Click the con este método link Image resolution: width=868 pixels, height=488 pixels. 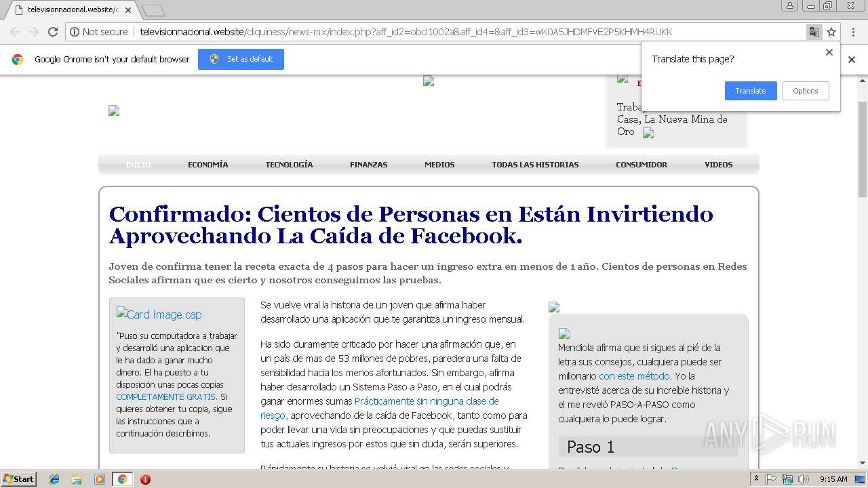coord(634,375)
